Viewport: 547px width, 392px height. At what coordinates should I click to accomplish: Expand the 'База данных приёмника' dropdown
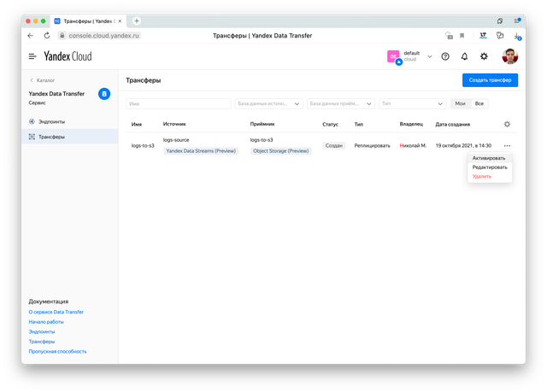pos(340,103)
